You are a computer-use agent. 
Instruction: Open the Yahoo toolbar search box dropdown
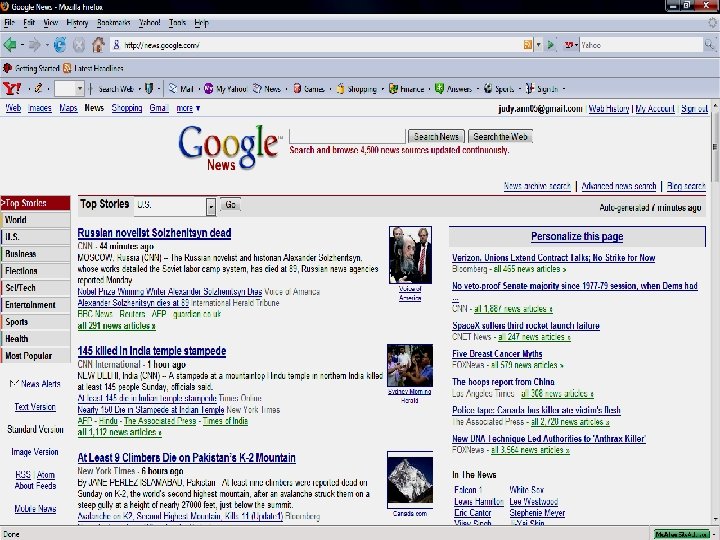80,88
